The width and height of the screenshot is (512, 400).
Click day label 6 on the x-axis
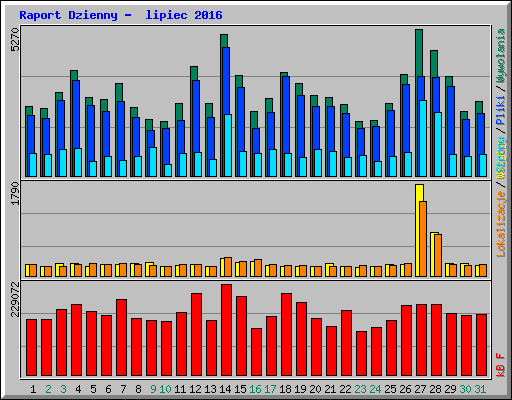tap(108, 389)
